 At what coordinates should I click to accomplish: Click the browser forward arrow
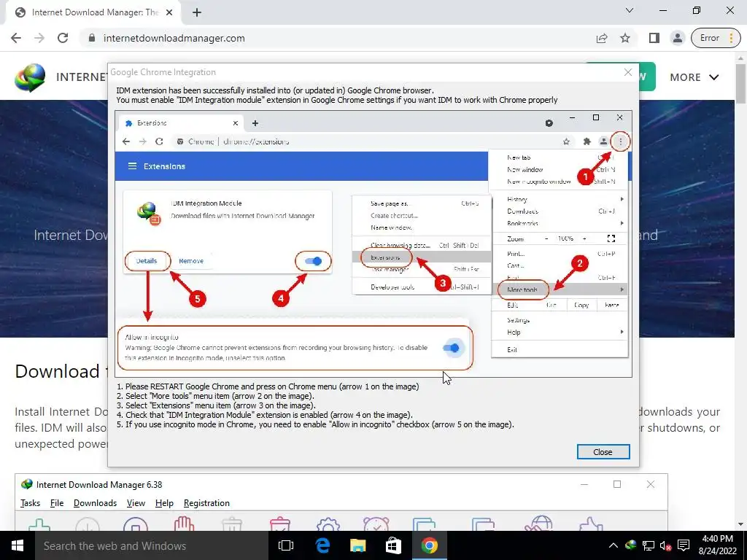click(39, 38)
